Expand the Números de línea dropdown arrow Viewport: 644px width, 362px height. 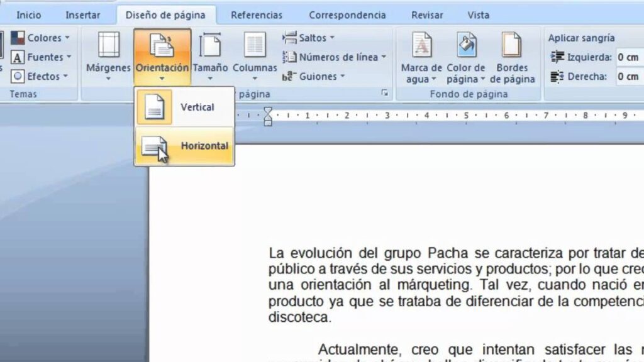pos(384,57)
